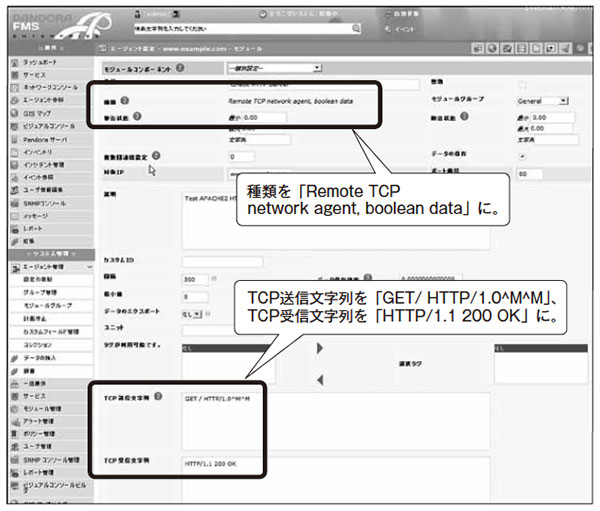Click help icon beside TCP 送信文字列
This screenshot has height=511, width=600.
coord(158,397)
